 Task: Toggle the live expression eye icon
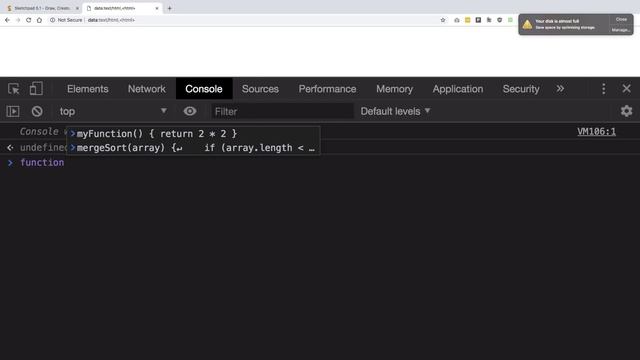click(x=190, y=111)
